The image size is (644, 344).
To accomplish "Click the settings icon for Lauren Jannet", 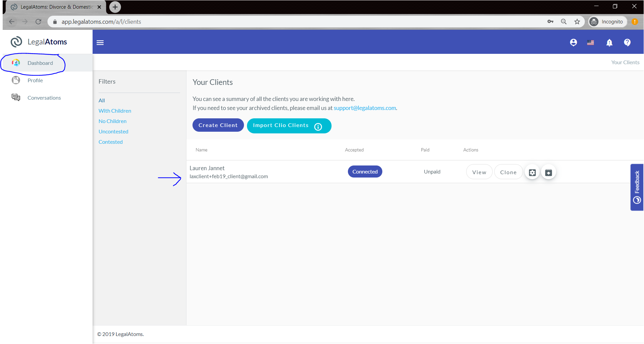I will tap(532, 173).
